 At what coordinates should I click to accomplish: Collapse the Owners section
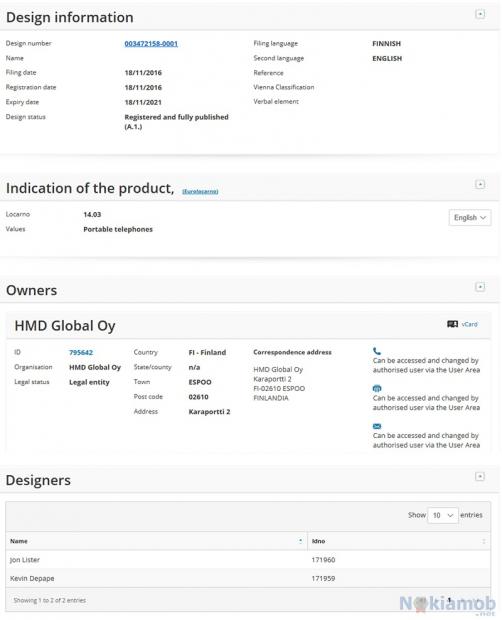(480, 287)
